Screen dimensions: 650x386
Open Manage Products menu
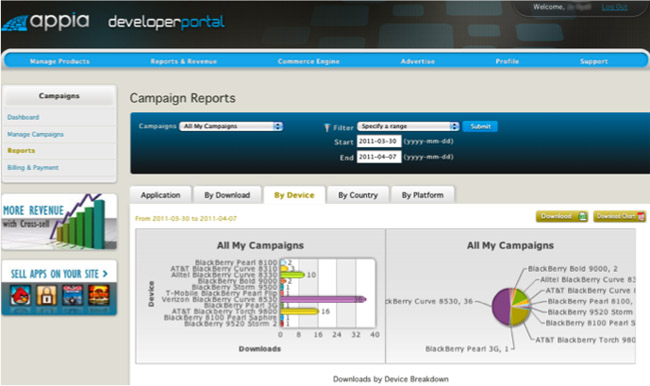tap(60, 61)
